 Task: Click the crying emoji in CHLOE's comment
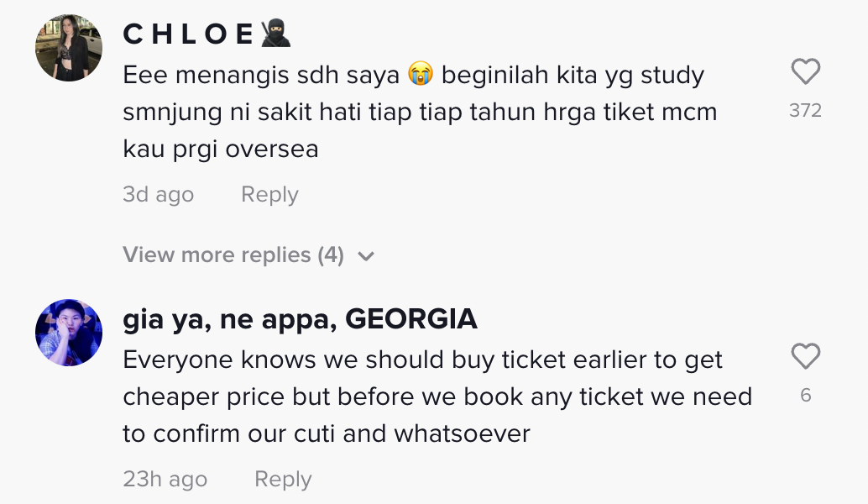point(420,75)
